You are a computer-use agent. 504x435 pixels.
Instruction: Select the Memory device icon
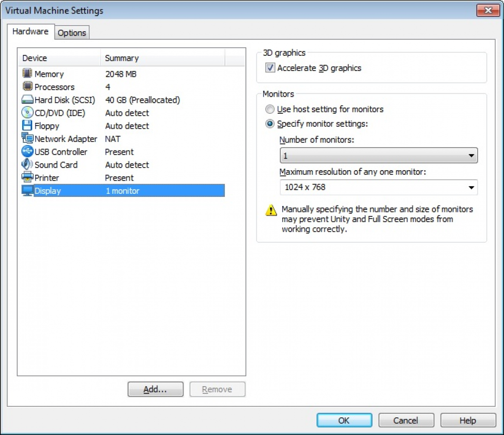tap(27, 74)
